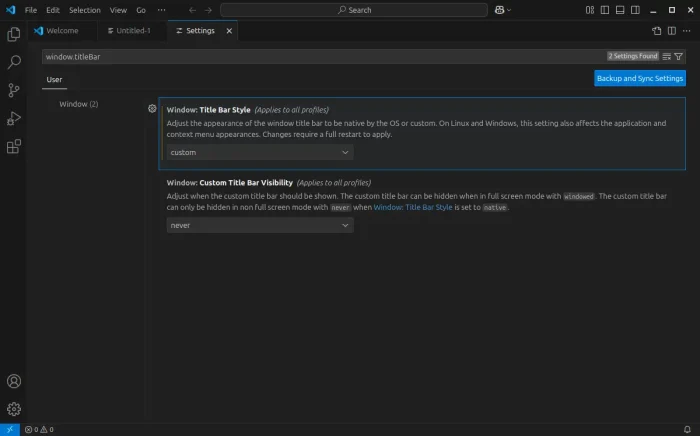Open the remote window indicator
The width and height of the screenshot is (700, 436).
point(10,429)
